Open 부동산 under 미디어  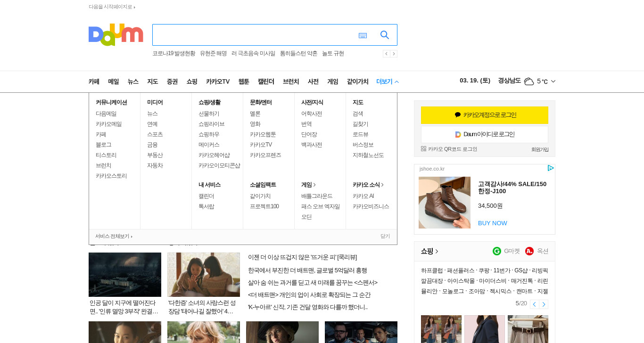[155, 155]
